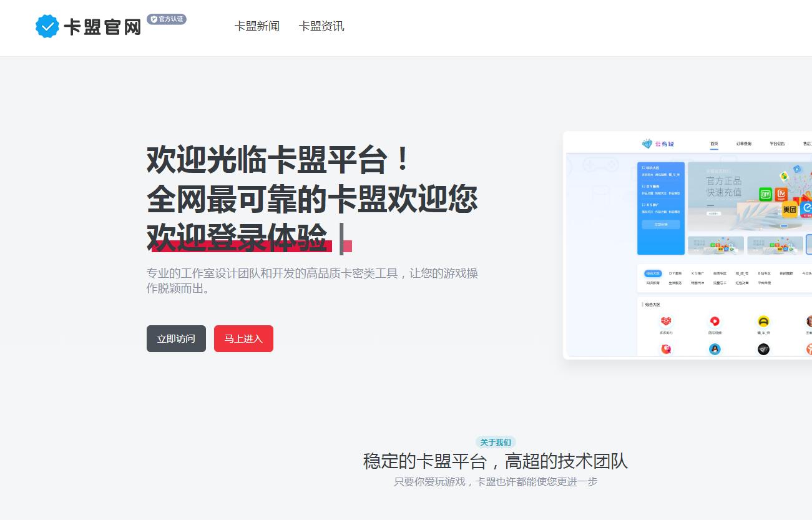Click the diamond logo in the preview

coord(647,144)
